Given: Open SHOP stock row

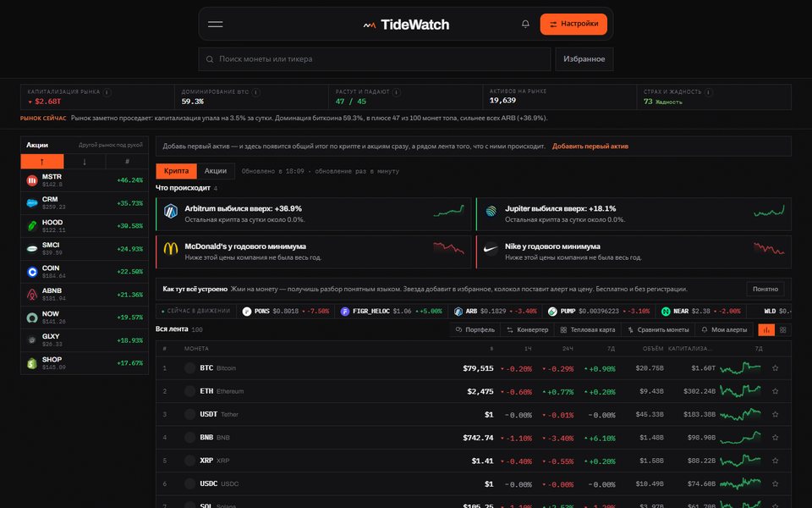Looking at the screenshot, I should [x=85, y=363].
